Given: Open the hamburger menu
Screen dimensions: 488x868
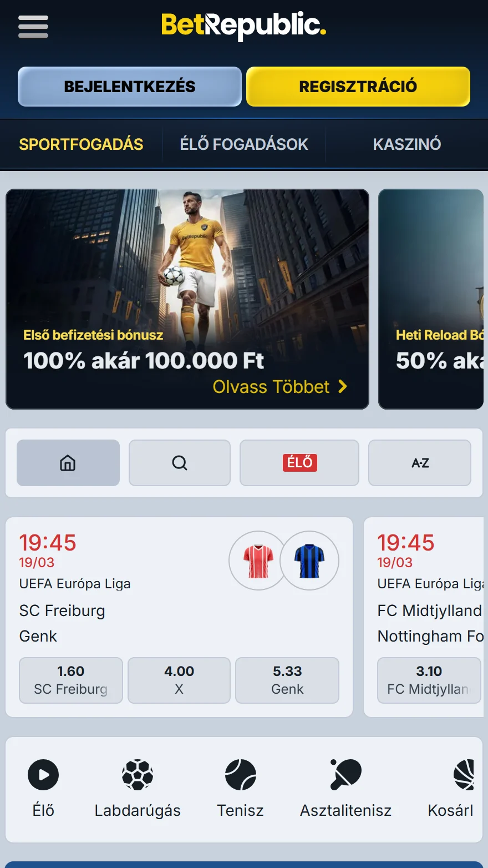Looking at the screenshot, I should [x=33, y=27].
